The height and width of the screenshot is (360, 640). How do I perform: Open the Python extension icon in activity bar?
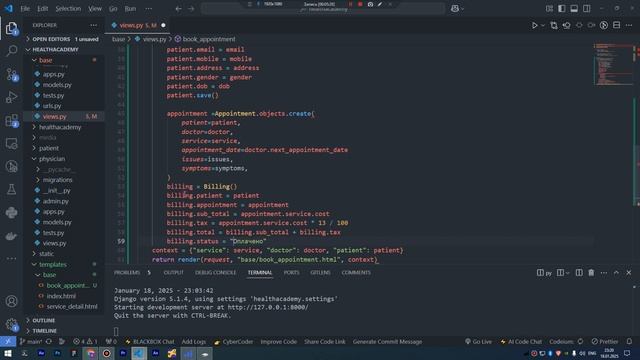point(11,213)
